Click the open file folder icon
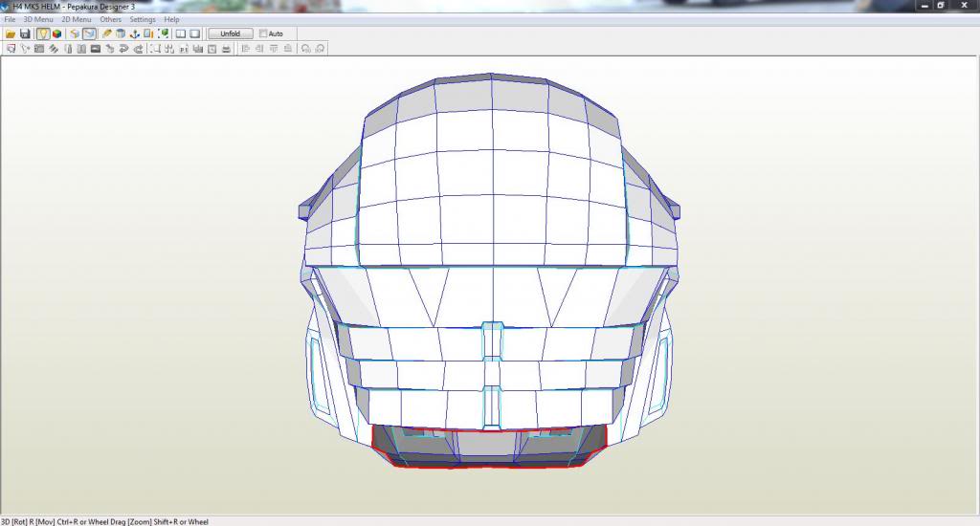 [x=11, y=33]
